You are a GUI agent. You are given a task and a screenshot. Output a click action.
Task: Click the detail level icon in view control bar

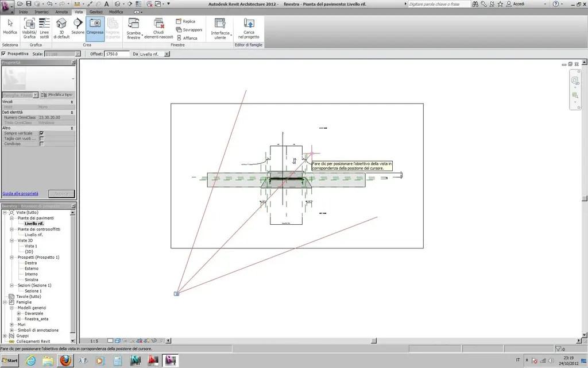(x=110, y=340)
